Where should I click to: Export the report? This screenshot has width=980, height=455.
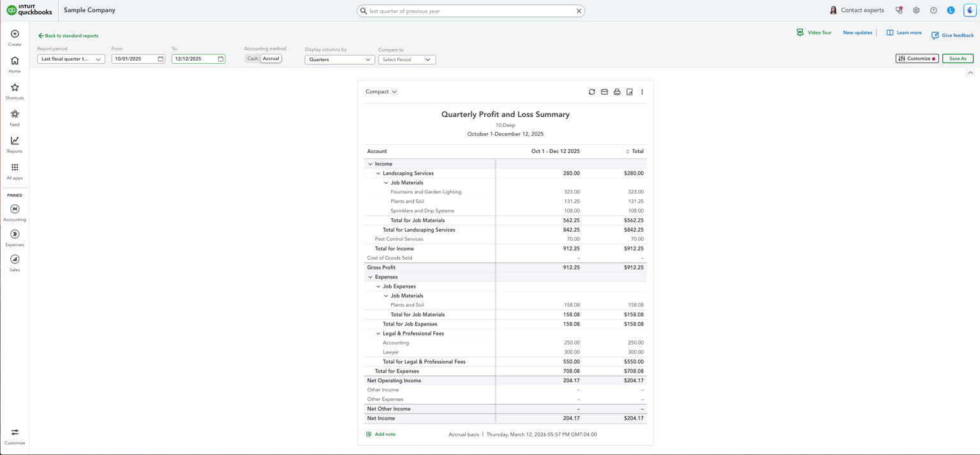click(x=630, y=92)
